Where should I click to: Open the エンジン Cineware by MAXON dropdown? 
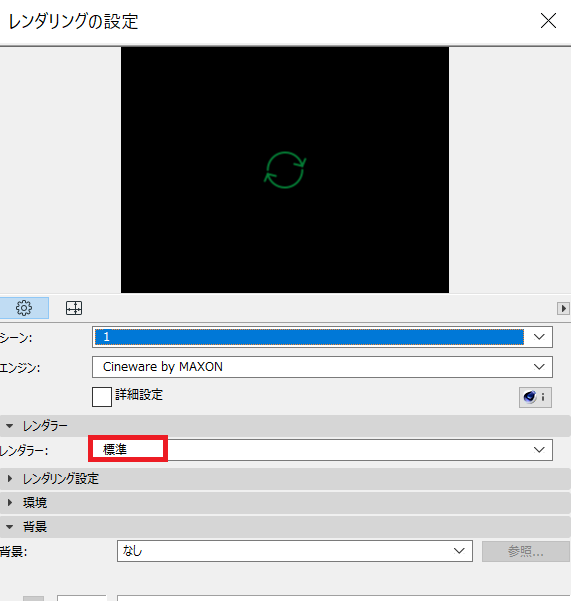click(322, 367)
